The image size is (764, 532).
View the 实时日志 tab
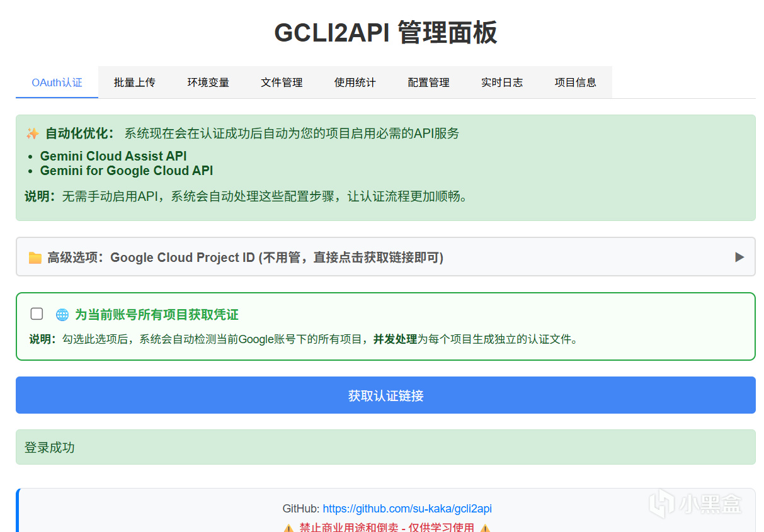pyautogui.click(x=502, y=82)
